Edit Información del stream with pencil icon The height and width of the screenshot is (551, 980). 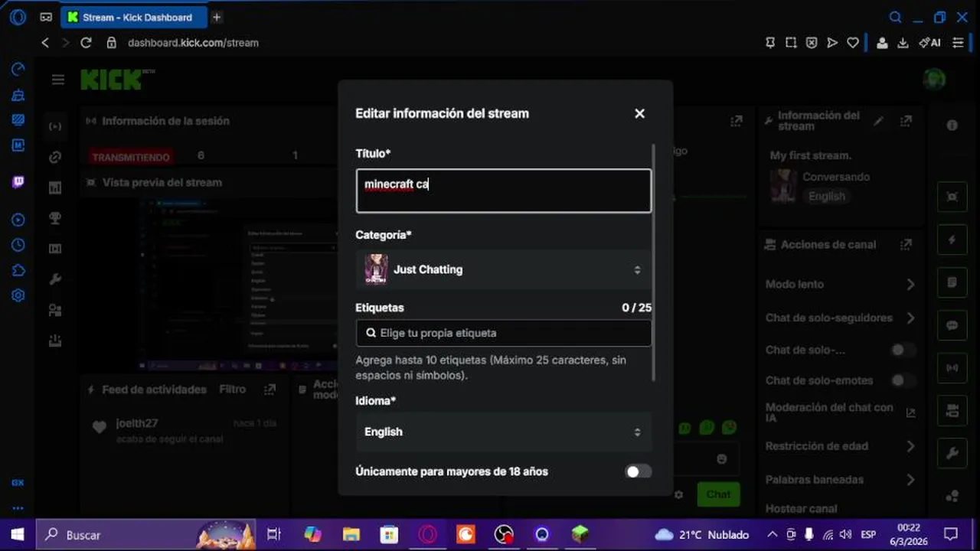879,121
